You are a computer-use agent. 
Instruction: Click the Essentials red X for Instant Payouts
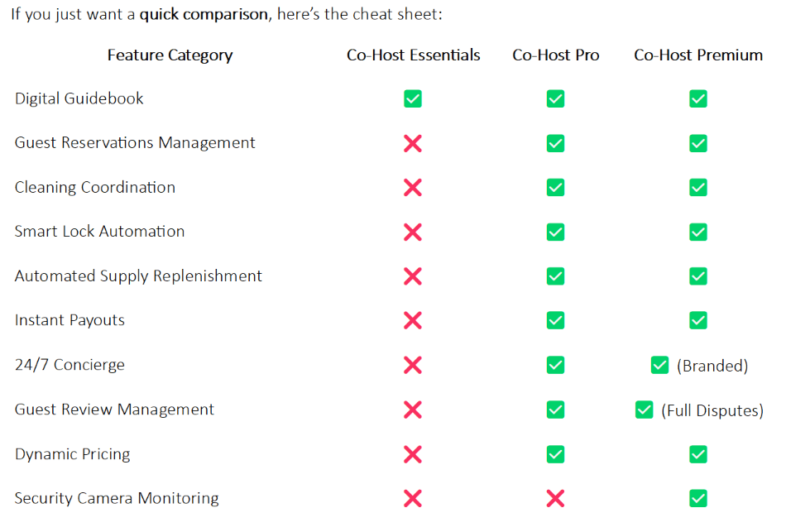413,321
